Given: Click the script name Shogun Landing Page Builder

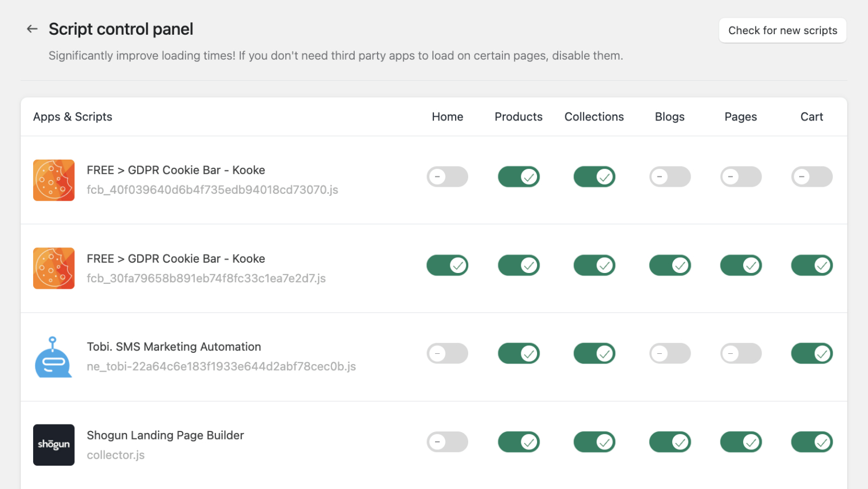Looking at the screenshot, I should pos(165,435).
